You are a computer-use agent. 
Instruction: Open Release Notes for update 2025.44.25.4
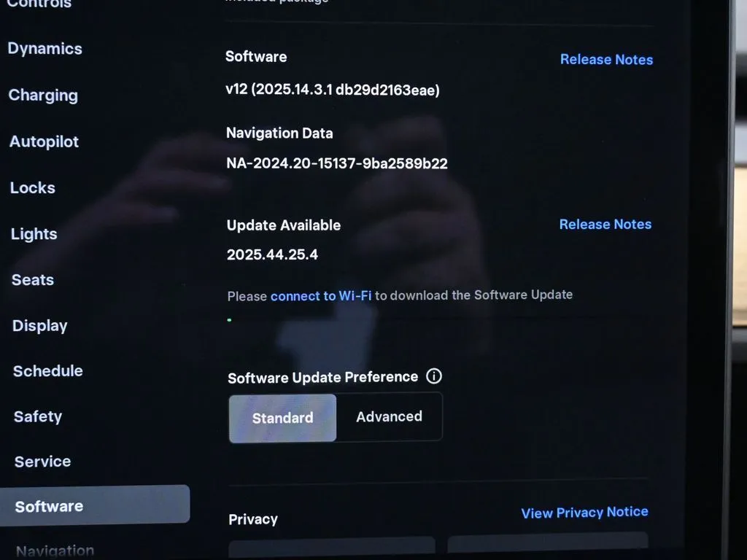click(605, 225)
